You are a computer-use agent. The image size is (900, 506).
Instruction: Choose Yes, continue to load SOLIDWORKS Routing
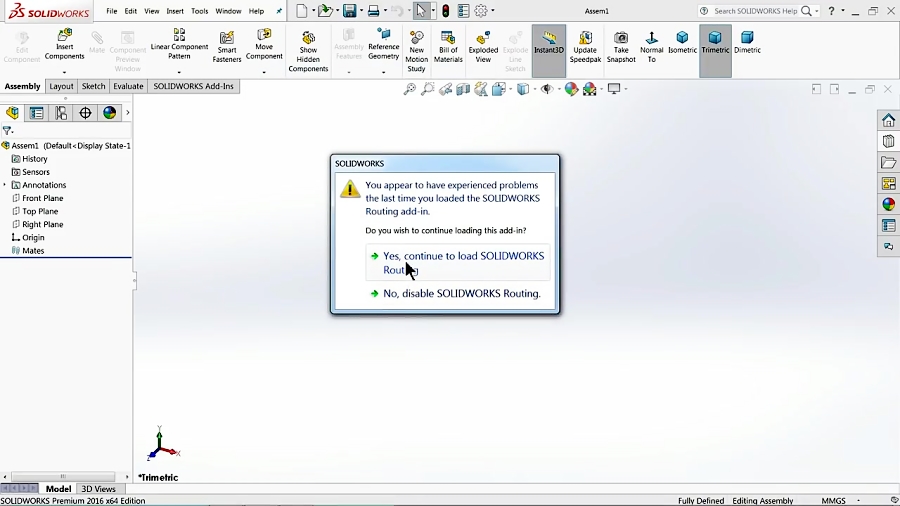point(458,263)
